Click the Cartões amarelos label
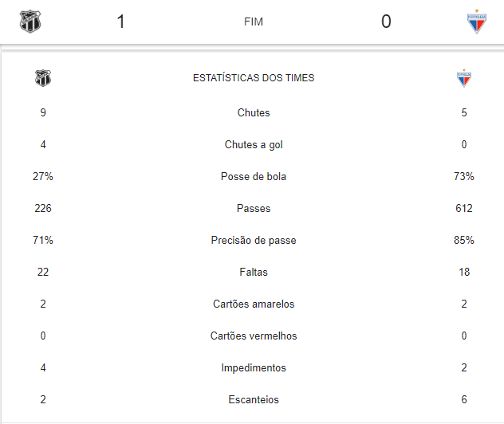The image size is (504, 424). point(254,304)
